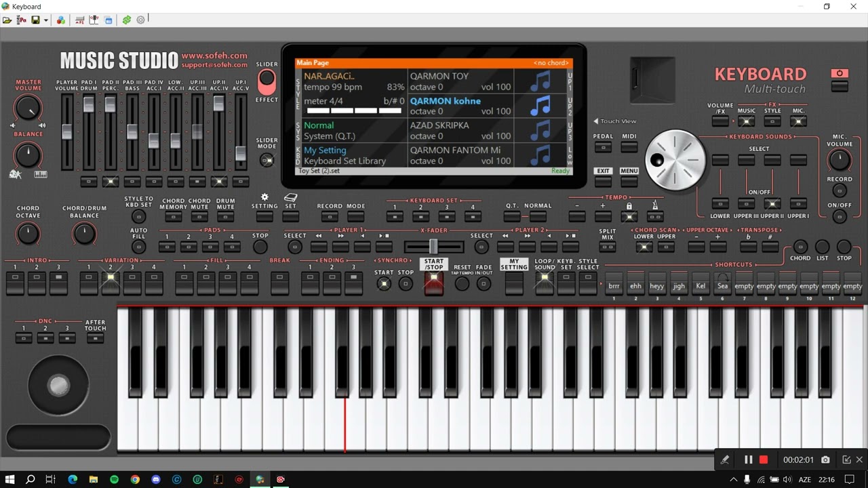
Task: Click the music note icon beside AZAD SKRIPKA
Action: [x=540, y=131]
